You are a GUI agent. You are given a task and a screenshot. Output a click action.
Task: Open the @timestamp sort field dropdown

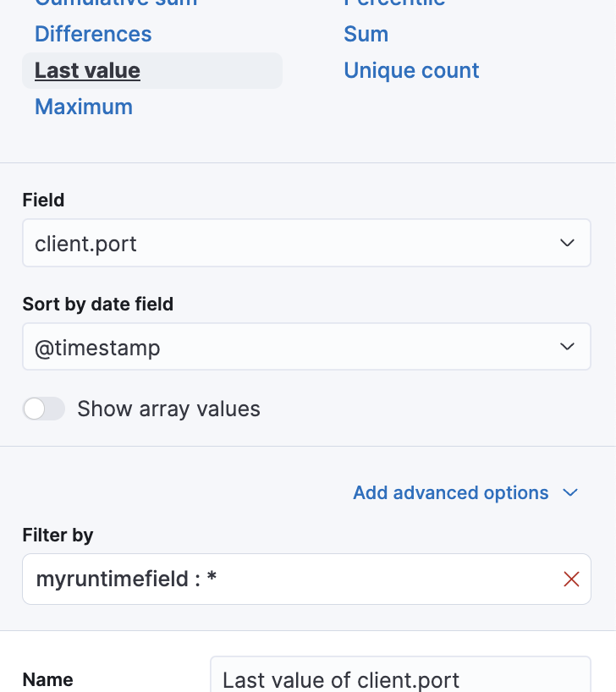point(288,347)
